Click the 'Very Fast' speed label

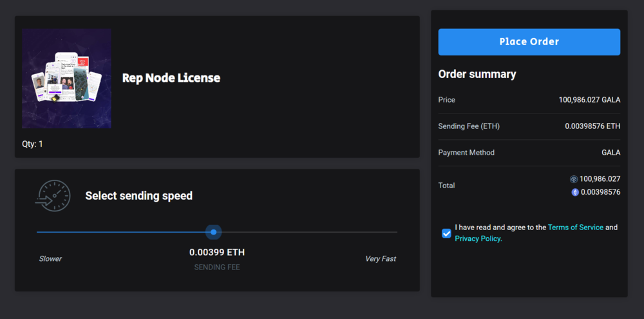(381, 259)
